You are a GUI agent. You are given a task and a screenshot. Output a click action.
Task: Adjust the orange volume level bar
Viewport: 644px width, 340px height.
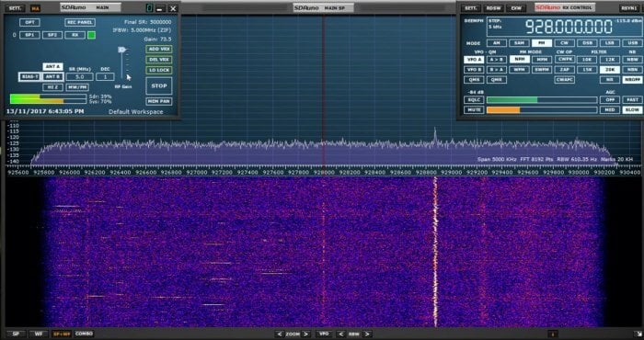point(542,110)
